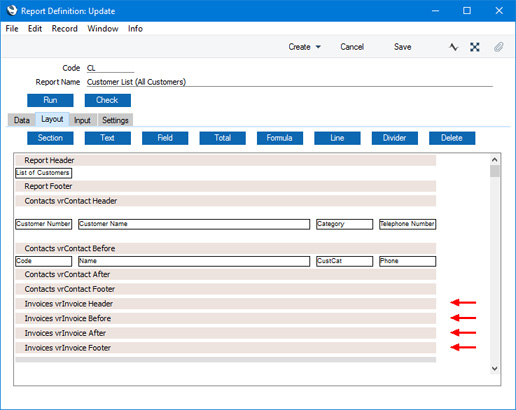Viewport: 516px width, 410px height.
Task: Expand the Create dropdown arrow
Action: click(x=318, y=47)
